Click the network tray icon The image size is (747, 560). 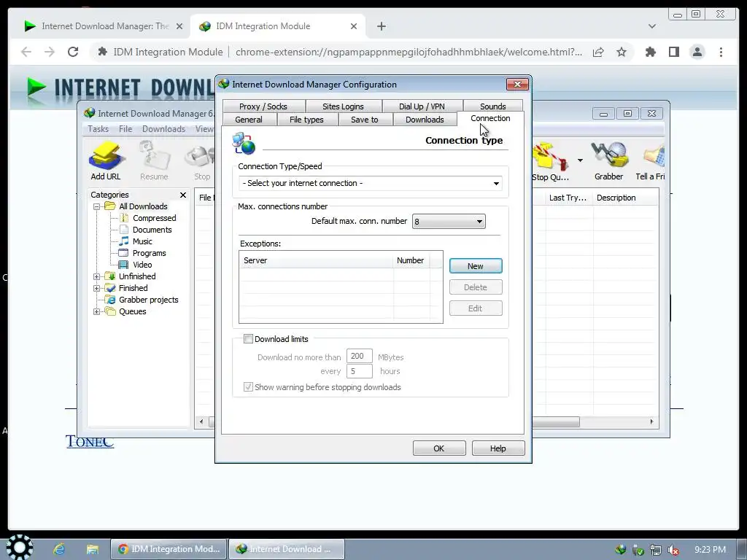click(656, 550)
